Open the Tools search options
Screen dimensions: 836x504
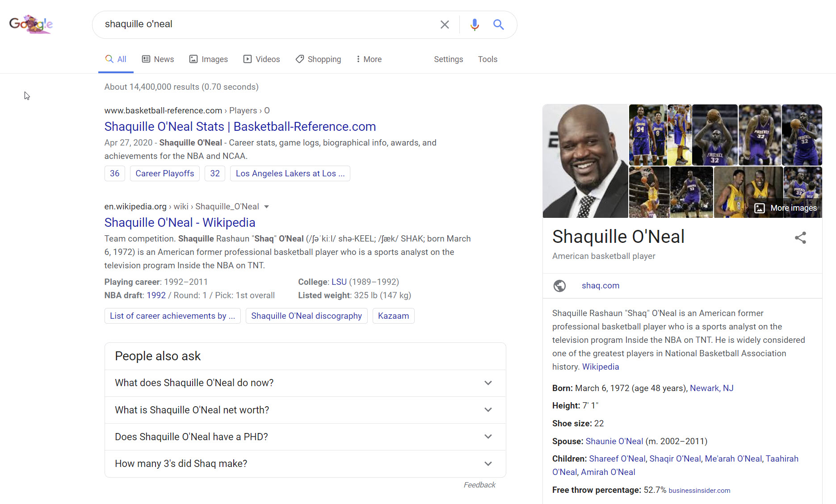[487, 59]
